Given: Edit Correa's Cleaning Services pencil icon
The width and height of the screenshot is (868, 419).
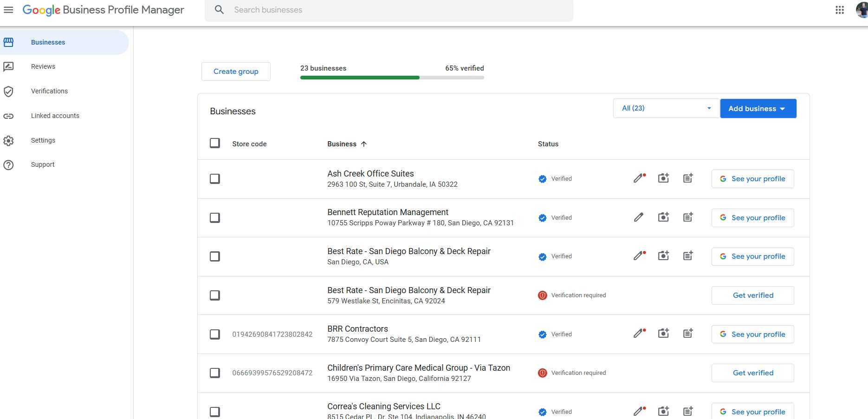Looking at the screenshot, I should click(639, 411).
